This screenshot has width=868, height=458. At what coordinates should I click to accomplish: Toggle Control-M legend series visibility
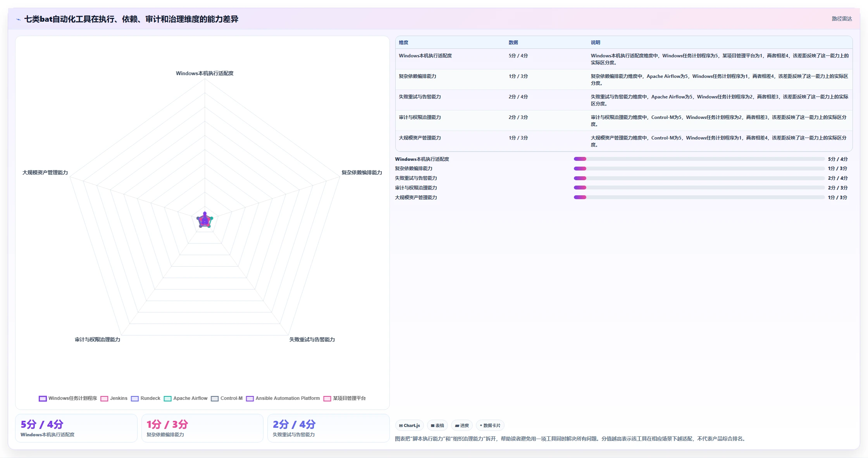pyautogui.click(x=227, y=398)
